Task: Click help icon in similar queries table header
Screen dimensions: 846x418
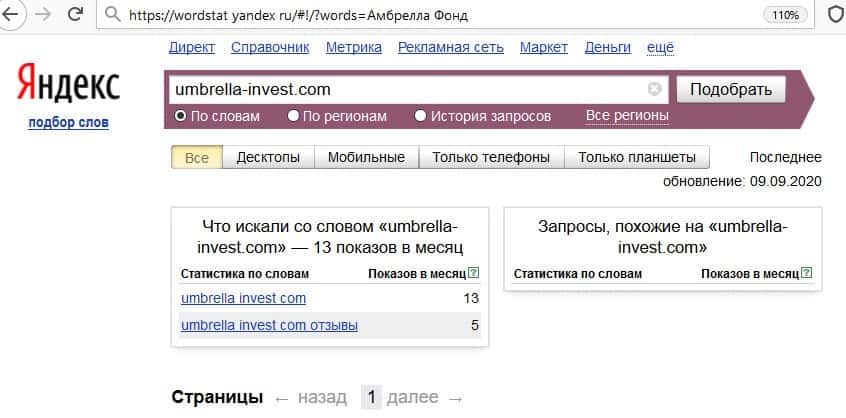Action: click(806, 273)
